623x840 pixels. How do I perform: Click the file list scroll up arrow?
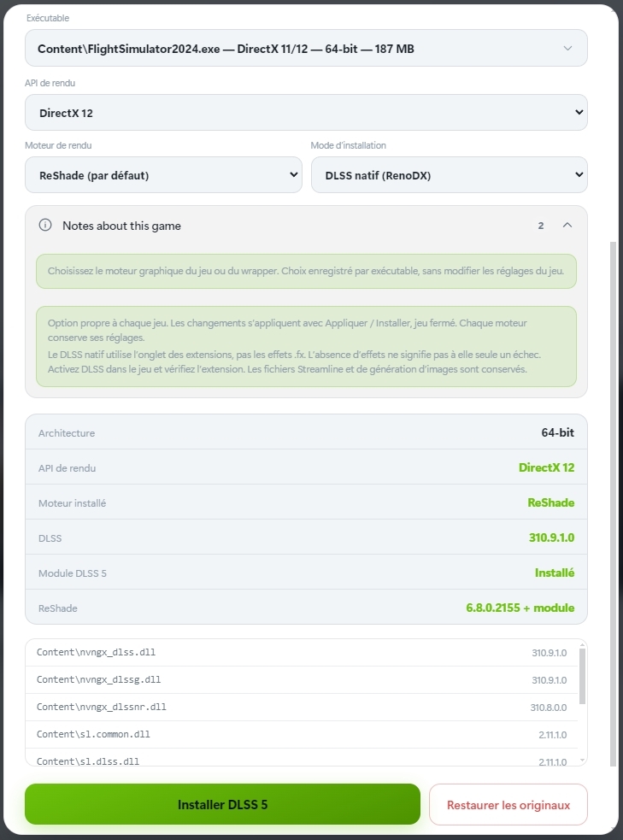[582, 645]
